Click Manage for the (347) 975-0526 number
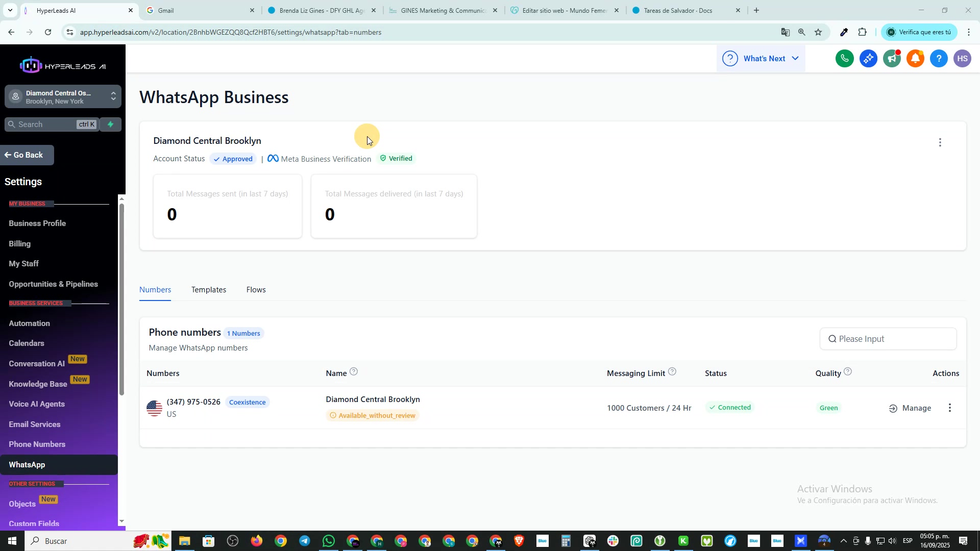The image size is (980, 551). point(910,408)
